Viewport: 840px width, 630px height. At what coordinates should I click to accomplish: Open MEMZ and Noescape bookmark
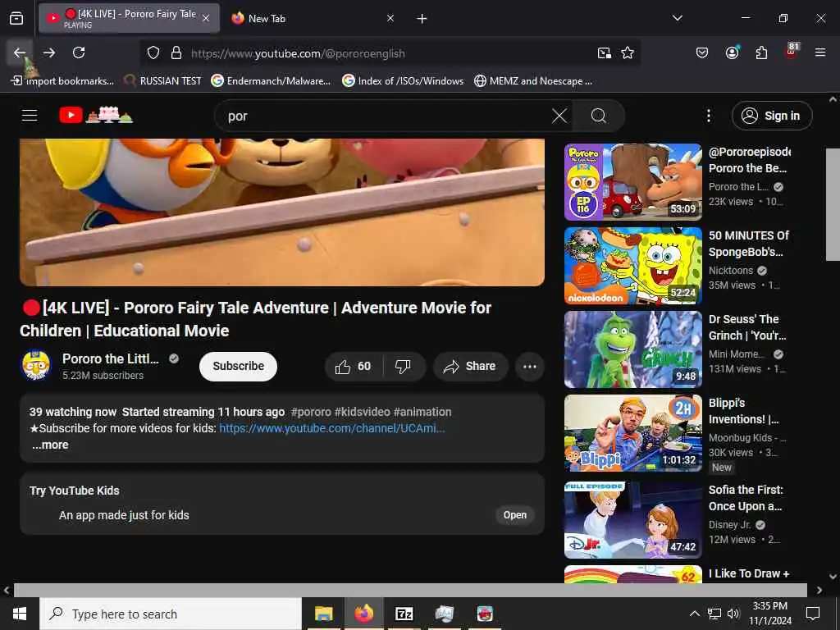[x=533, y=81]
